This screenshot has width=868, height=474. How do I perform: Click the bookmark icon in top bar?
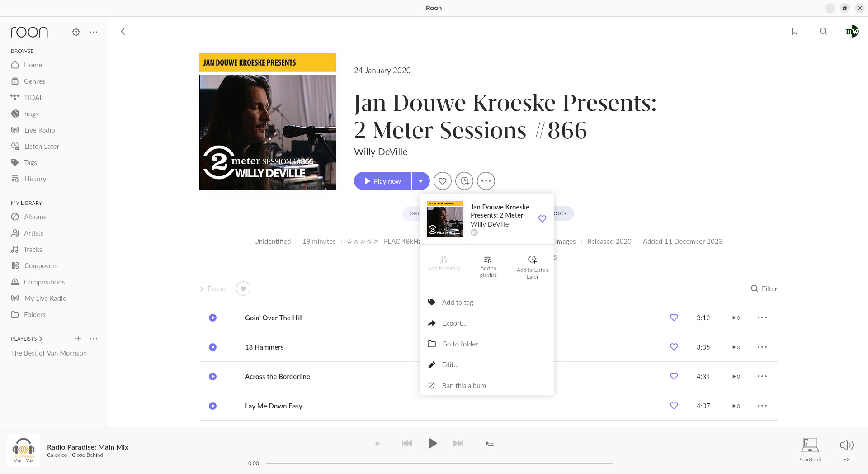point(794,31)
